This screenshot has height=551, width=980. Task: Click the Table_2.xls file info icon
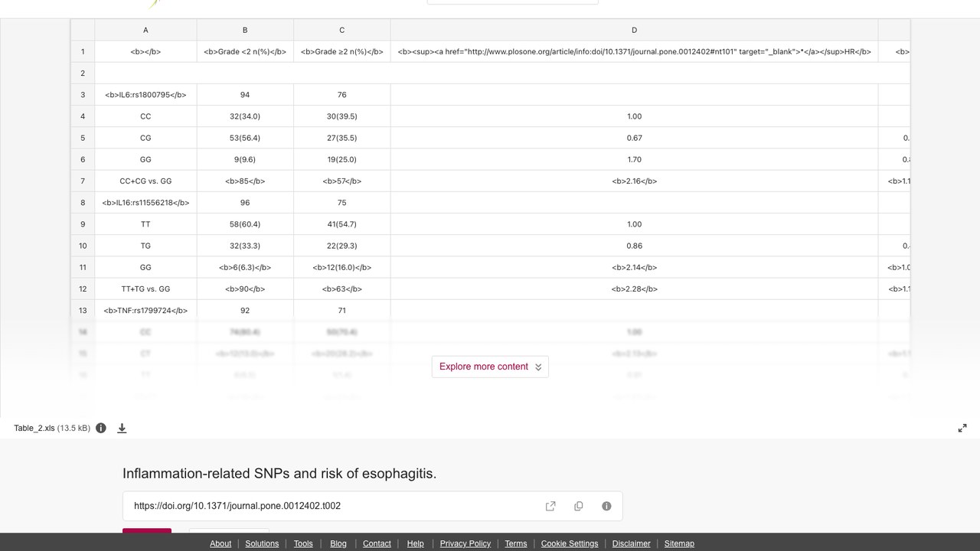[x=100, y=428]
